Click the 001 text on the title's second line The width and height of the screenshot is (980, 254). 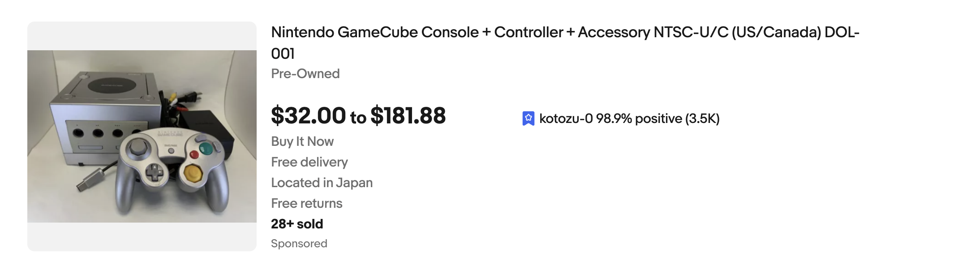click(283, 54)
